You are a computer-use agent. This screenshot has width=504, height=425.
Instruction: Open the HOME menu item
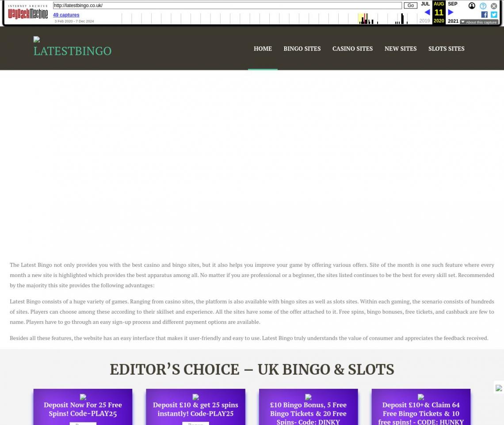point(263,49)
